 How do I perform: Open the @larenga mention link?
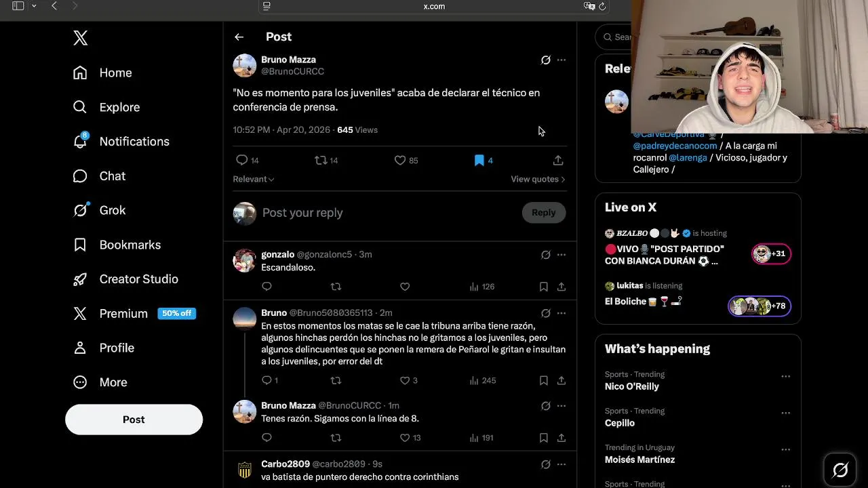click(688, 157)
